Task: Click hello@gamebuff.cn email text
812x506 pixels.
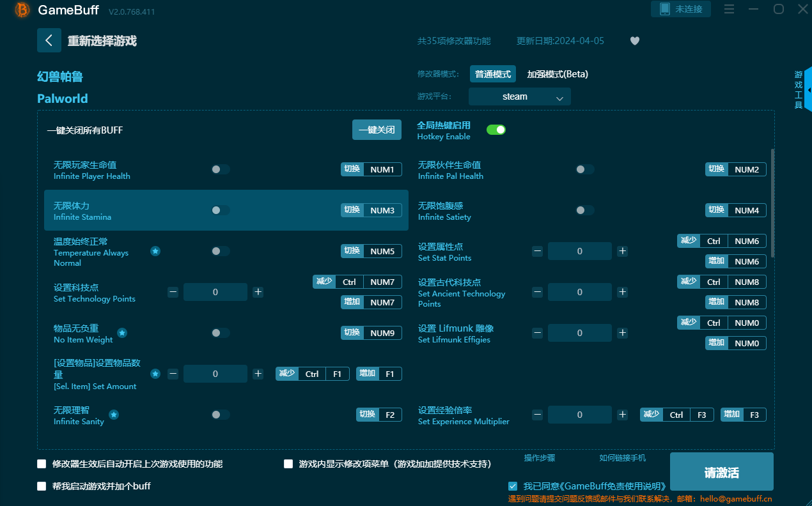Action: tap(736, 499)
